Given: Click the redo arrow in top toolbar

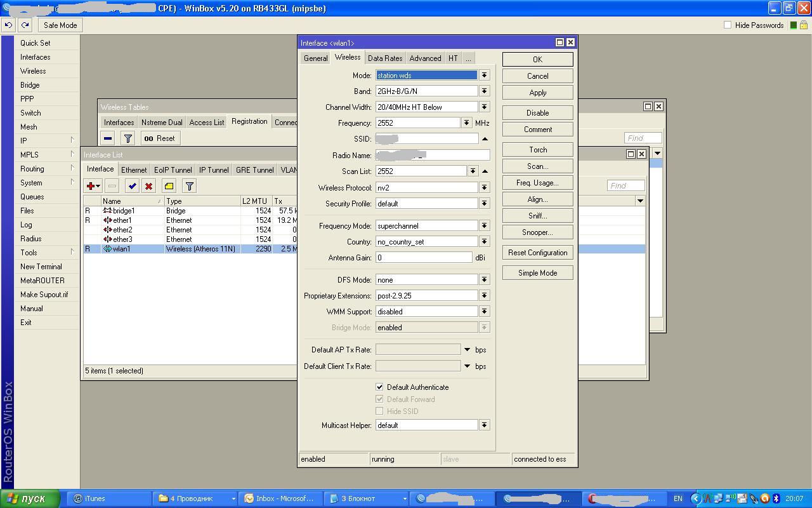Looking at the screenshot, I should tap(25, 25).
